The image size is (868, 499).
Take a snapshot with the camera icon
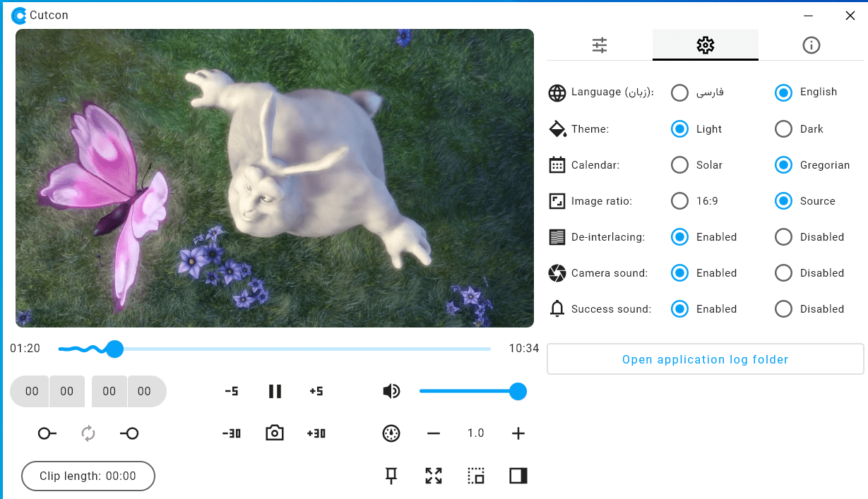[275, 433]
